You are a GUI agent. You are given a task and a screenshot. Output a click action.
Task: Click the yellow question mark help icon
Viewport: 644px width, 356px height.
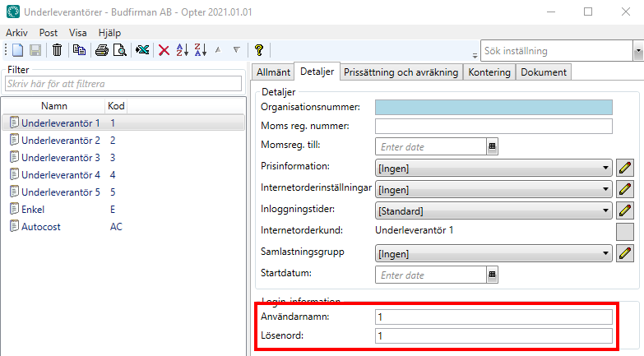[x=258, y=50]
